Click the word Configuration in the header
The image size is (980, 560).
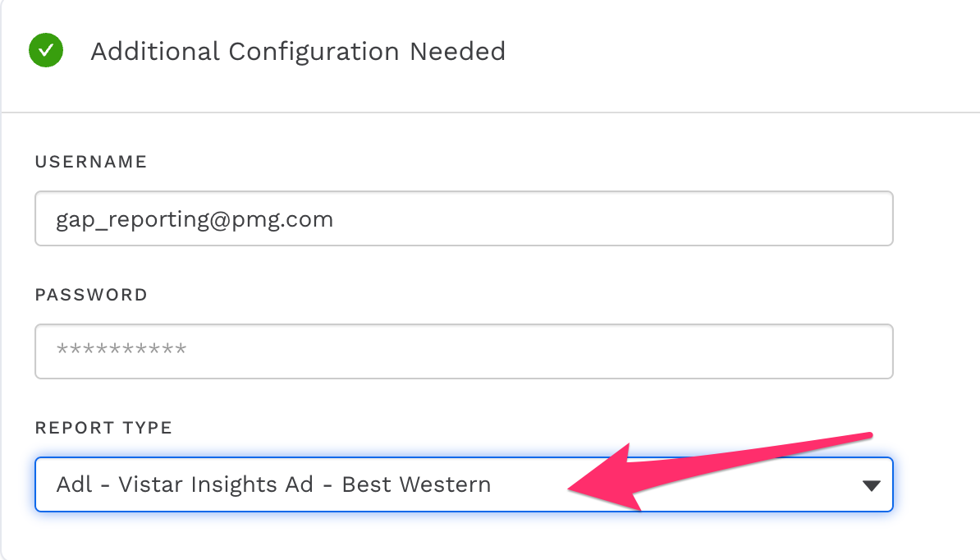315,52
